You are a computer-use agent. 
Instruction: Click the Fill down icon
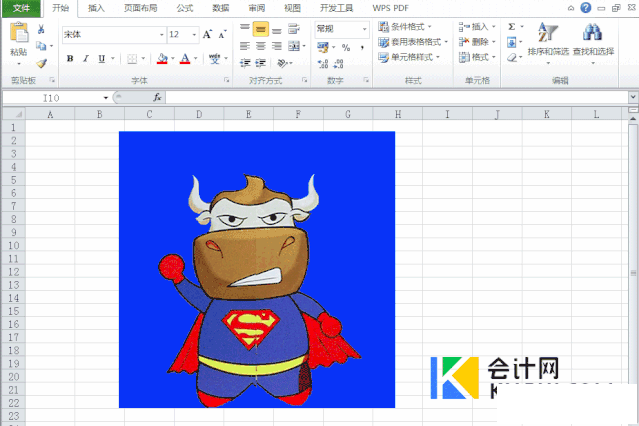click(511, 42)
